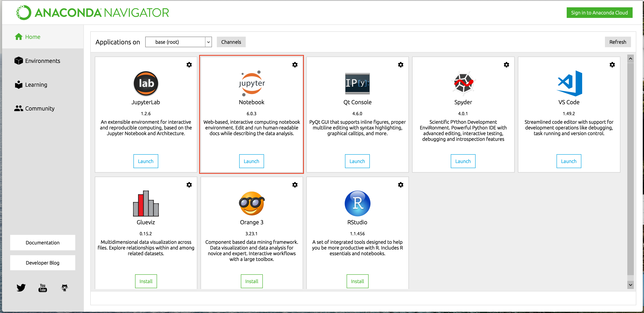
Task: Install the RStudio application
Action: pos(357,281)
